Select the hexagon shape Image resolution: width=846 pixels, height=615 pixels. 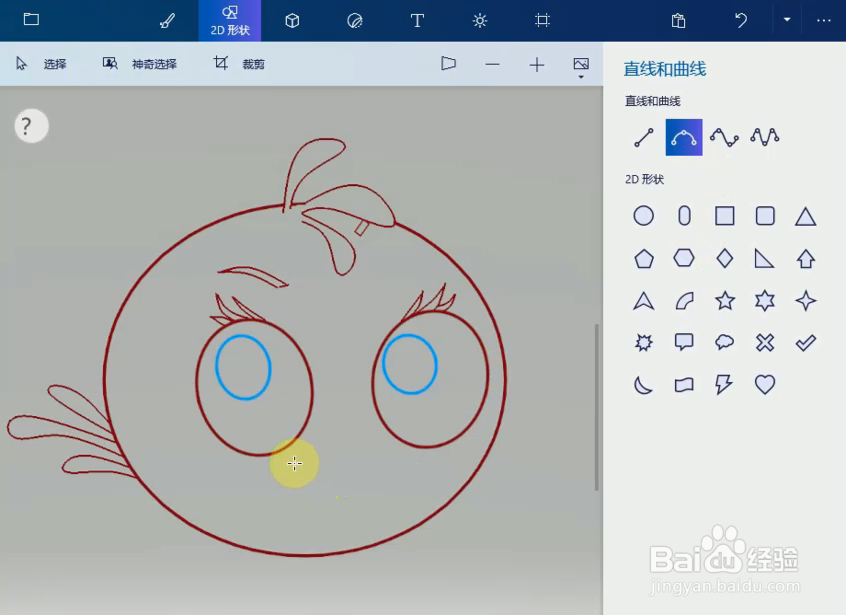pyautogui.click(x=684, y=258)
